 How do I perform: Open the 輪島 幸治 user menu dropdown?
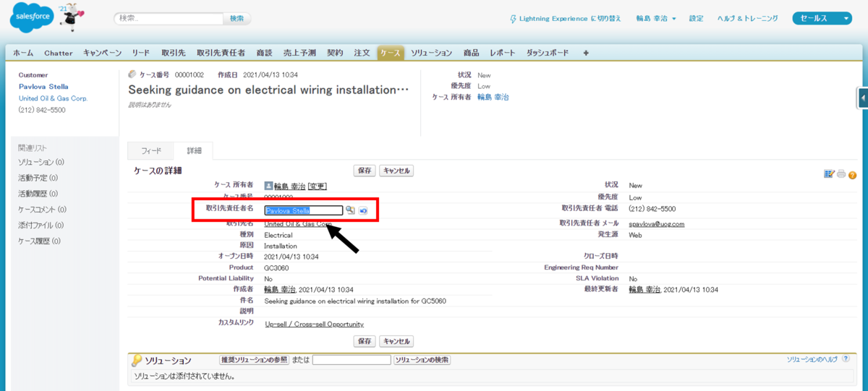tap(656, 18)
